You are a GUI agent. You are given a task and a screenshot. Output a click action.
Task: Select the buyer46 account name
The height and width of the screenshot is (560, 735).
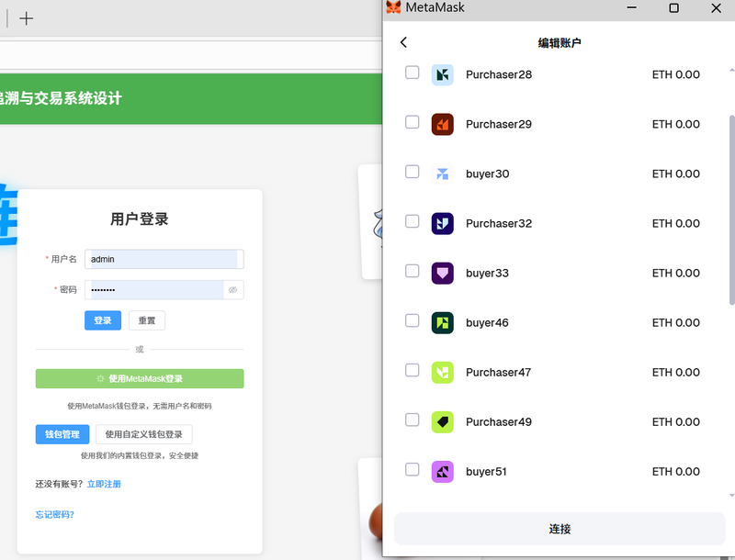[487, 323]
